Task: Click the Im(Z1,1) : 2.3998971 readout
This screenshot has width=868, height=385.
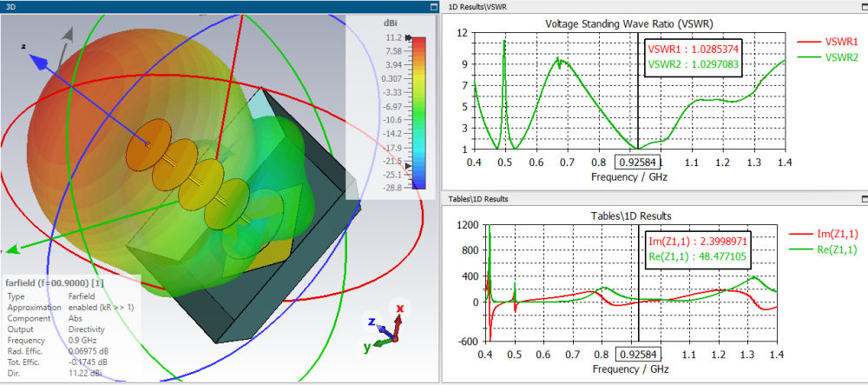Action: tap(698, 240)
